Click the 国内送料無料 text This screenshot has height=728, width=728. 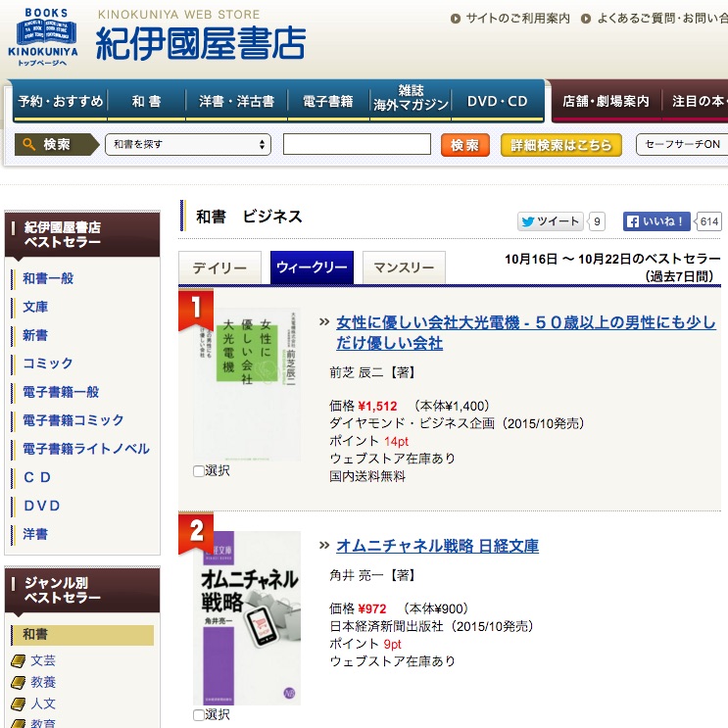(x=367, y=476)
